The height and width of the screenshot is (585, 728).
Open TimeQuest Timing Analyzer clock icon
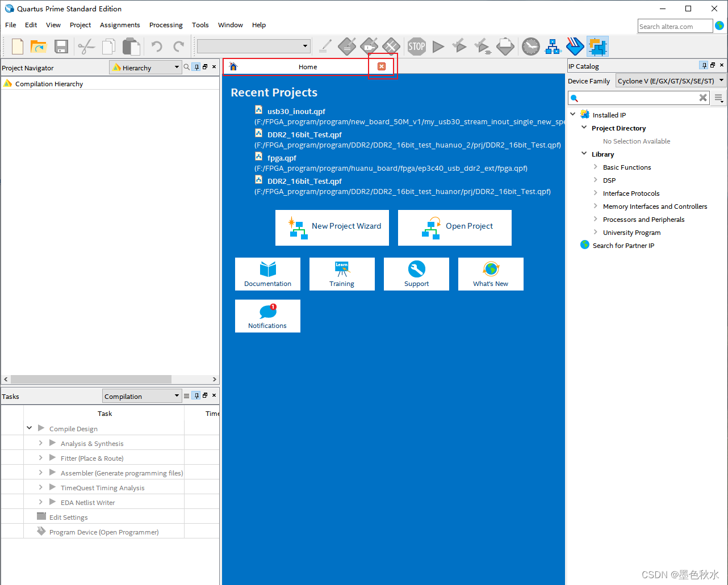click(531, 47)
